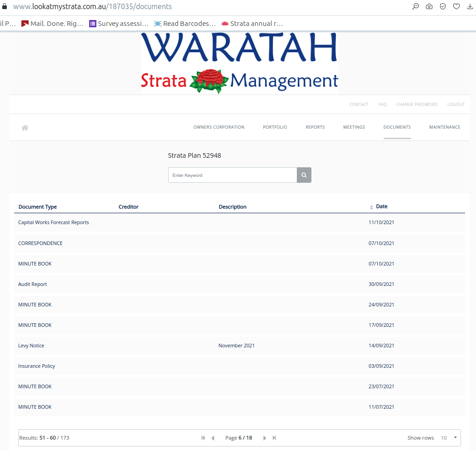The width and height of the screenshot is (476, 451).
Task: Open the Read Barcodes bookmark
Action: coord(185,23)
